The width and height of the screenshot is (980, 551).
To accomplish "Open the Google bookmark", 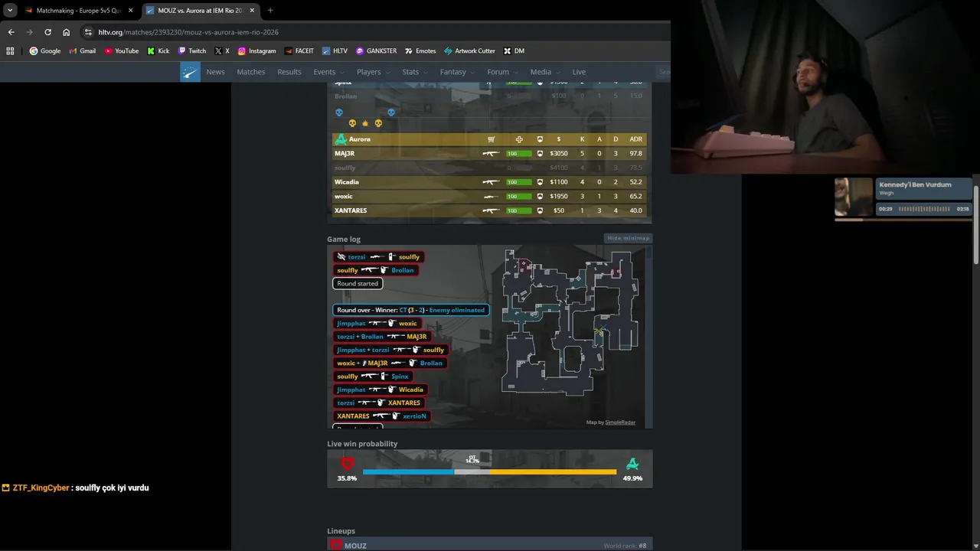I will click(44, 51).
